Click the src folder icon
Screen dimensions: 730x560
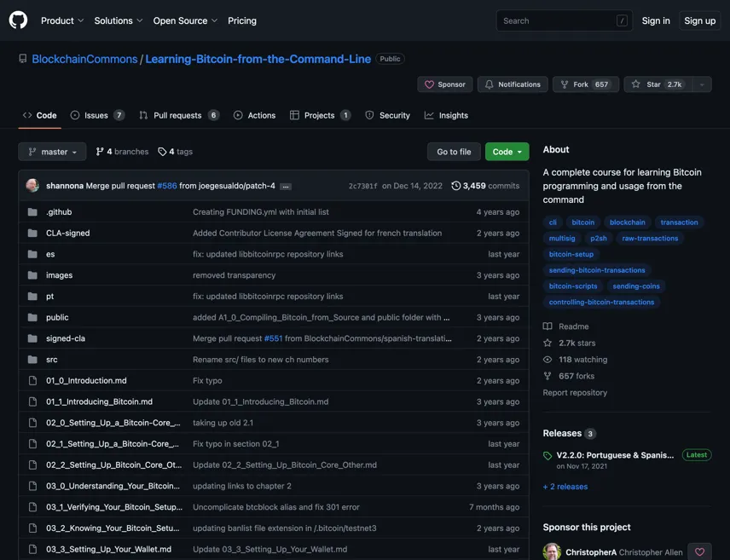32,360
